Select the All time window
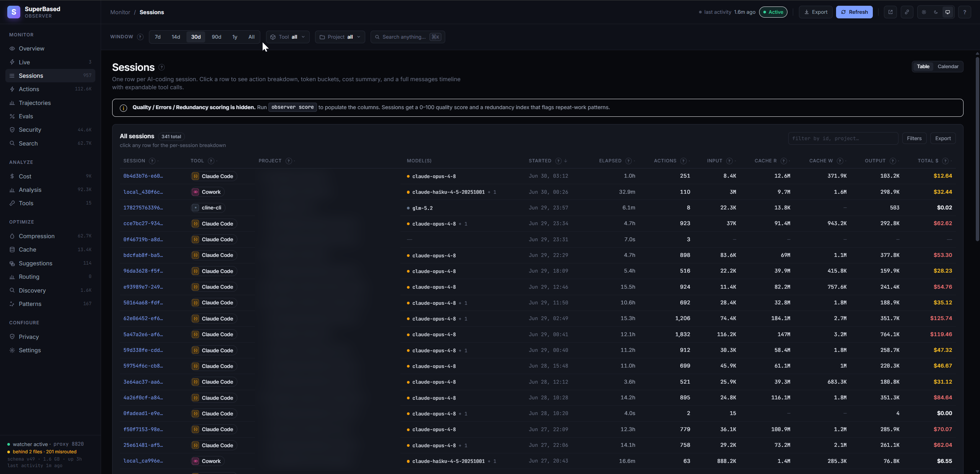980x474 pixels. [x=252, y=37]
